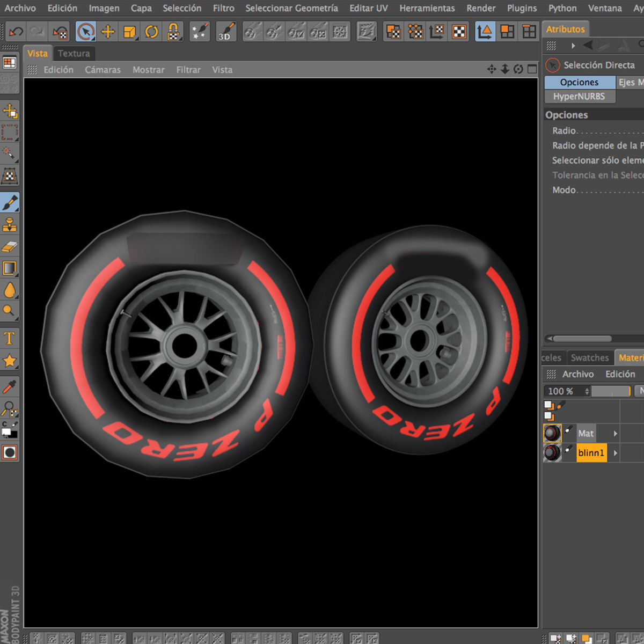Switch to the four-panel layout icon
Image resolution: width=644 pixels, height=644 pixels.
(x=529, y=32)
